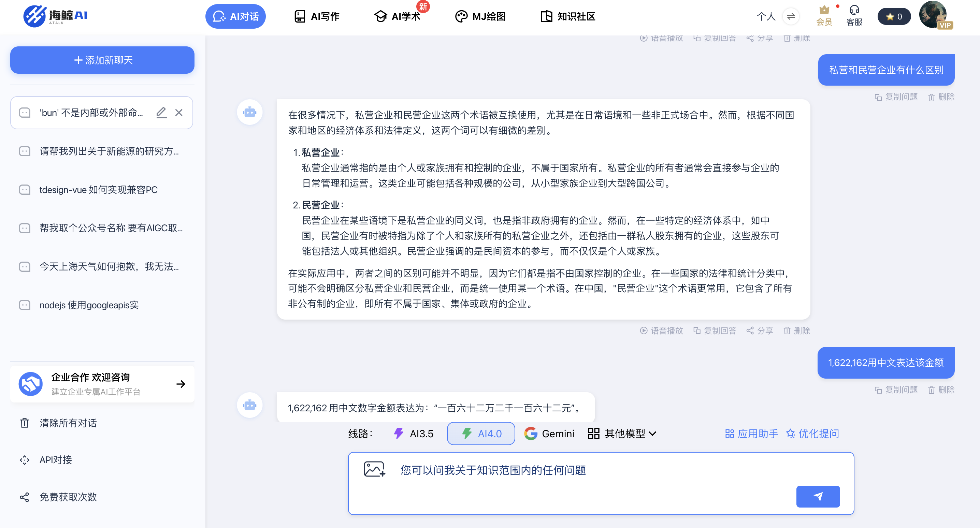Click the 1,622,162用中文表达该金额 message bubble
Screen dimensions: 980x528
[x=886, y=363]
